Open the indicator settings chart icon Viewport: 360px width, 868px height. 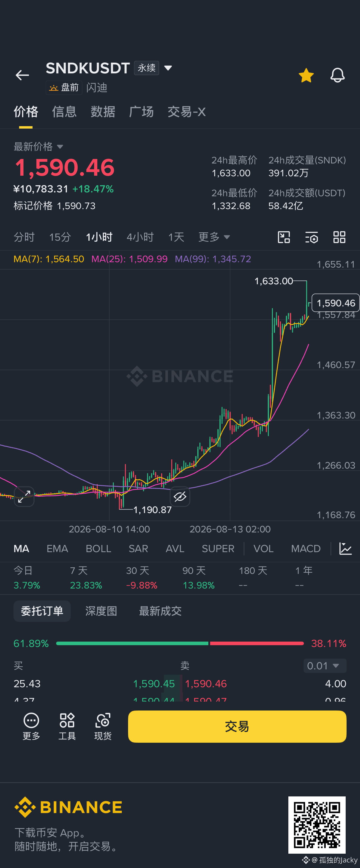coord(345,549)
